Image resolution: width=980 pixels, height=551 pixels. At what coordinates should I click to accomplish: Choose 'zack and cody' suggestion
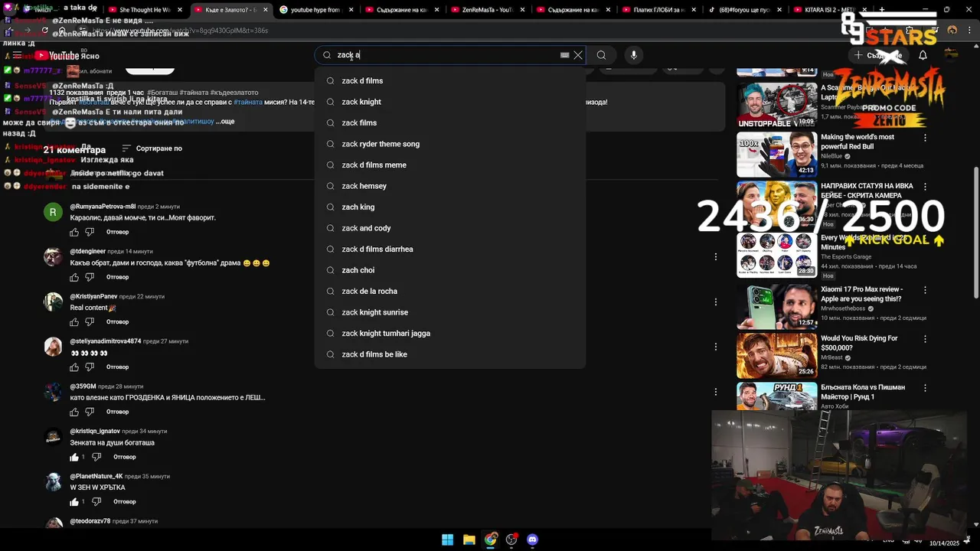pos(450,228)
